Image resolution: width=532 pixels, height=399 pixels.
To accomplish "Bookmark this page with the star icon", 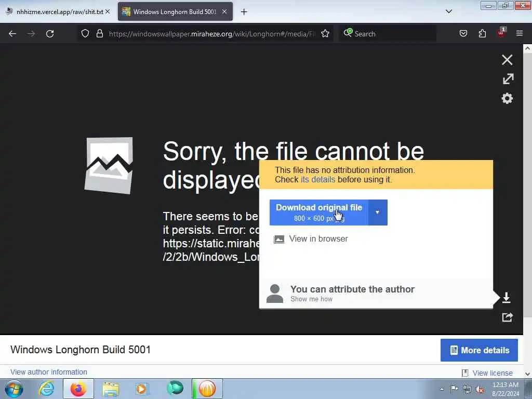I will pos(325,33).
